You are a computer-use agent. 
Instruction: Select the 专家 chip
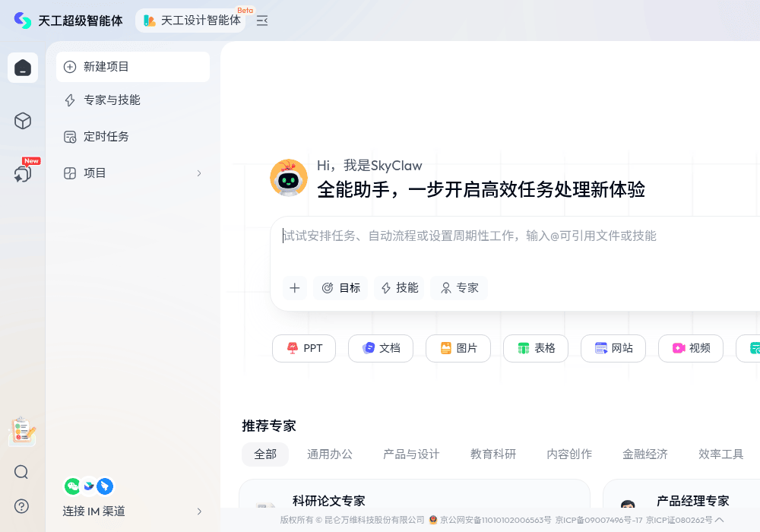click(459, 288)
